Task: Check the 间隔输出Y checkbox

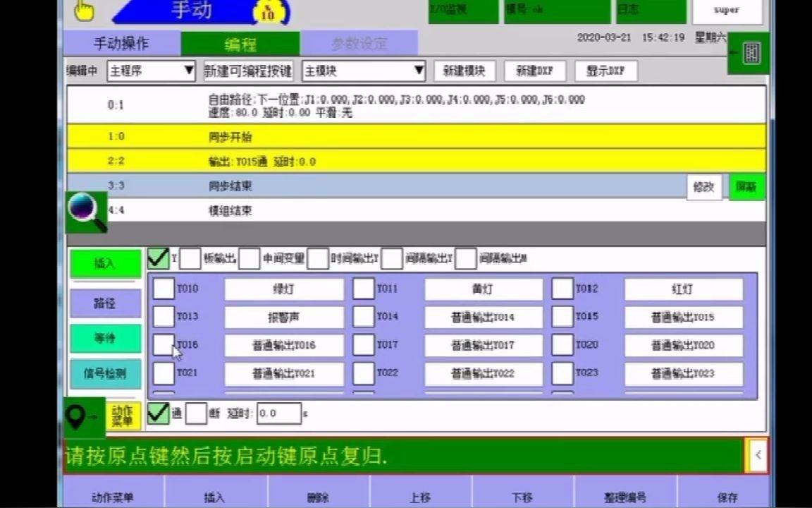Action: (x=391, y=259)
